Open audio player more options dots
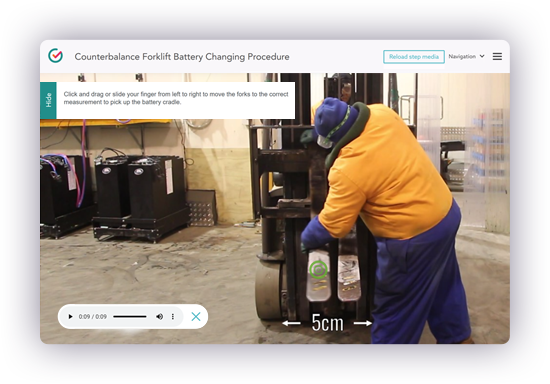Viewport: 550px width, 384px height. click(173, 317)
